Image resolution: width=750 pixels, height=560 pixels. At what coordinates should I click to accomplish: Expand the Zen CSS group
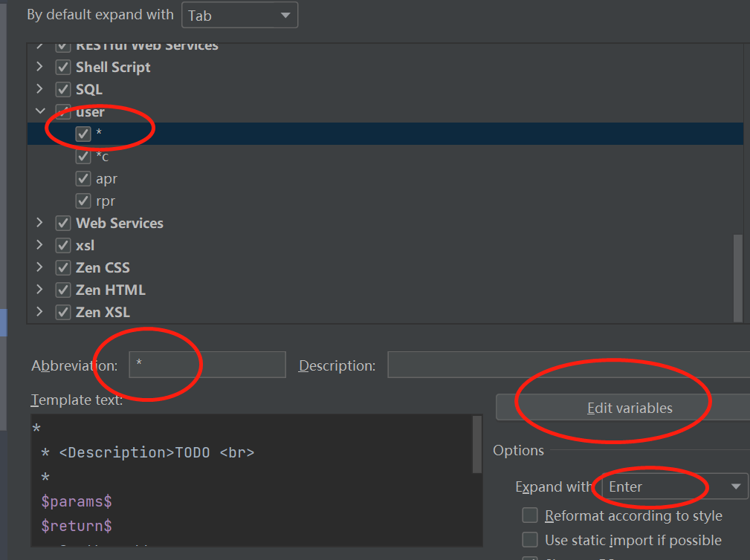click(x=39, y=267)
